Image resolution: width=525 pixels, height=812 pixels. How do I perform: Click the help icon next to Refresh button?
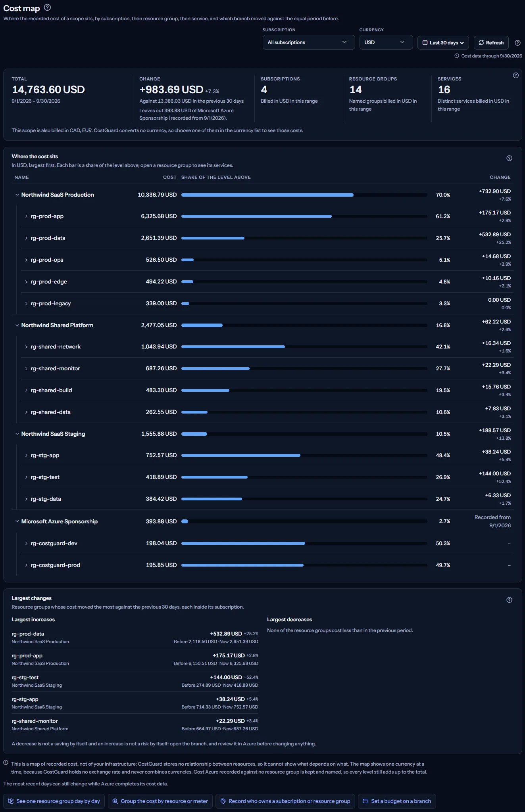(517, 43)
